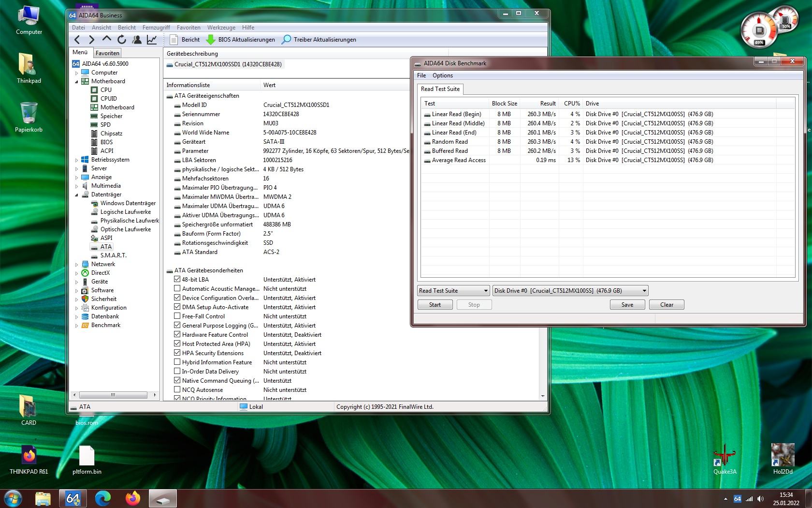Select the ACPI tree item
This screenshot has width=812, height=508.
point(101,151)
